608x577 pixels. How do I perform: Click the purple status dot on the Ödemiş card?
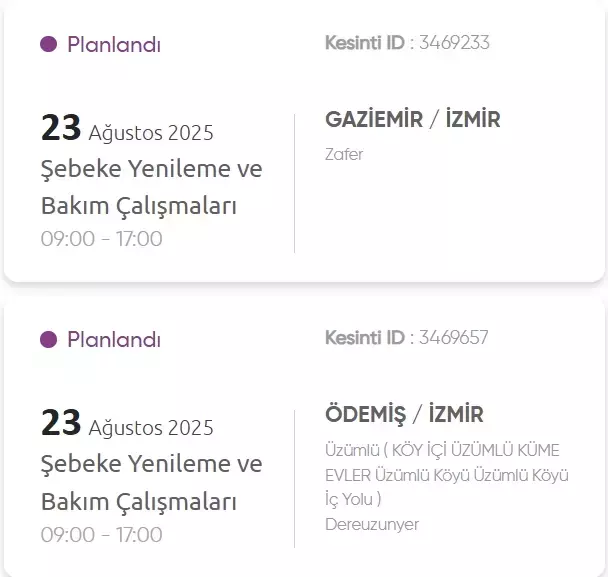tap(48, 339)
